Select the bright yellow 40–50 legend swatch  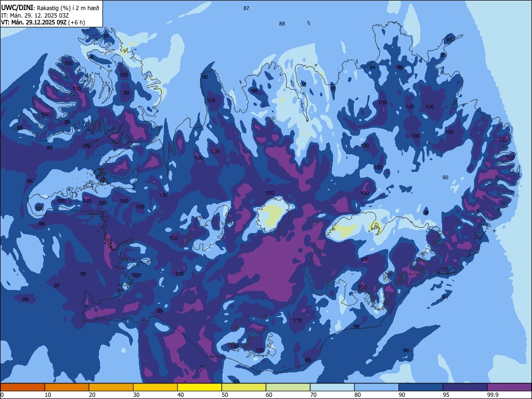[x=199, y=387]
